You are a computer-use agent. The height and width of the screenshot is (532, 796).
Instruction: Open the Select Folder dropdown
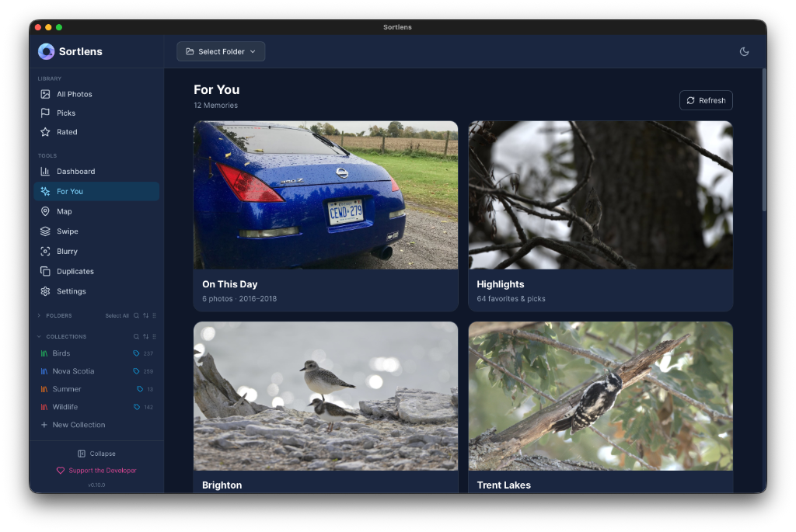click(x=221, y=51)
